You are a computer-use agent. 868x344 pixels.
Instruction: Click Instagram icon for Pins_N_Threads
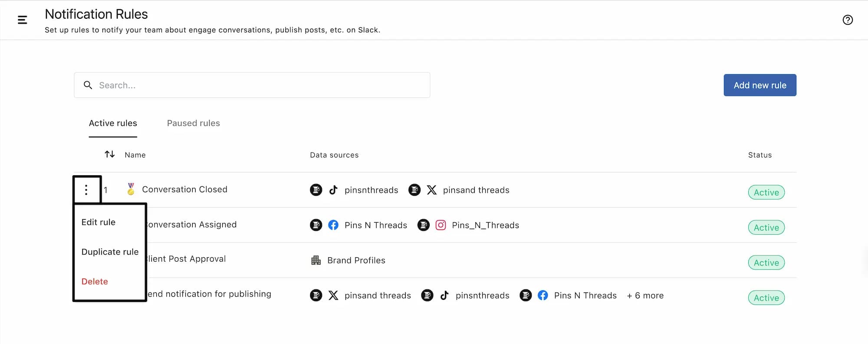[441, 225]
